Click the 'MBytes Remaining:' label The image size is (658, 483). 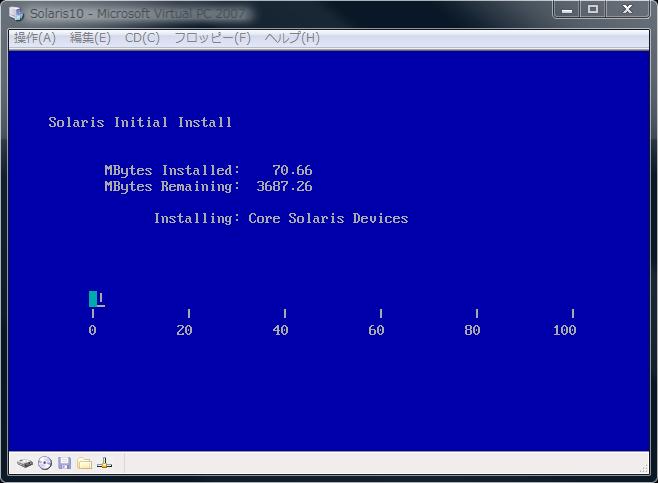tap(172, 186)
